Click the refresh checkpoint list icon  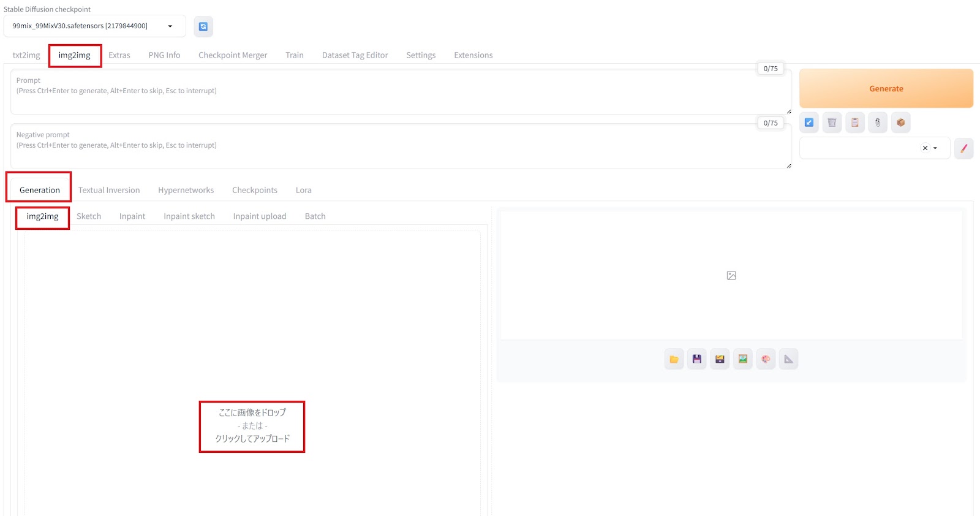click(x=203, y=26)
